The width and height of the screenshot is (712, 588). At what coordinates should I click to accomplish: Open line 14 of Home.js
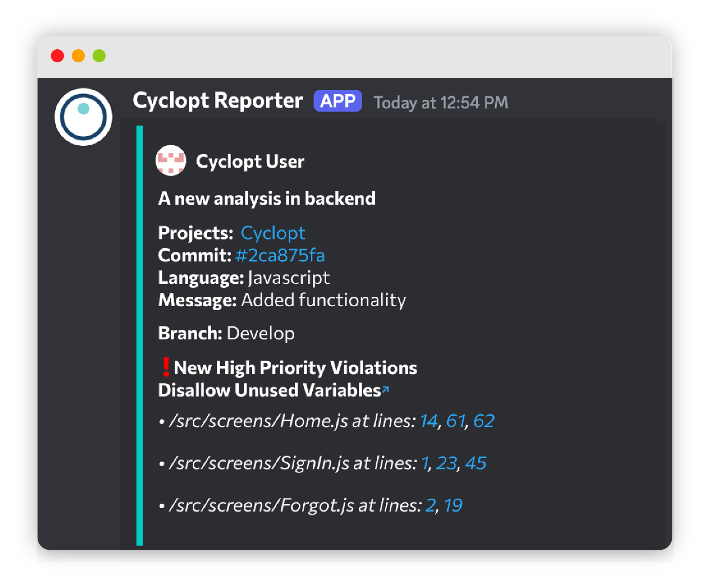pyautogui.click(x=428, y=421)
